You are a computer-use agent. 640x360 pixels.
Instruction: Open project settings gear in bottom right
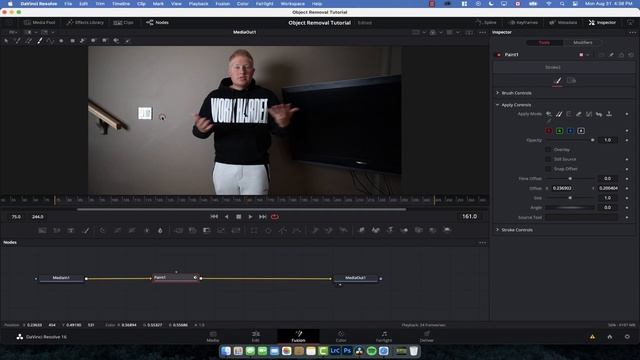pos(627,337)
